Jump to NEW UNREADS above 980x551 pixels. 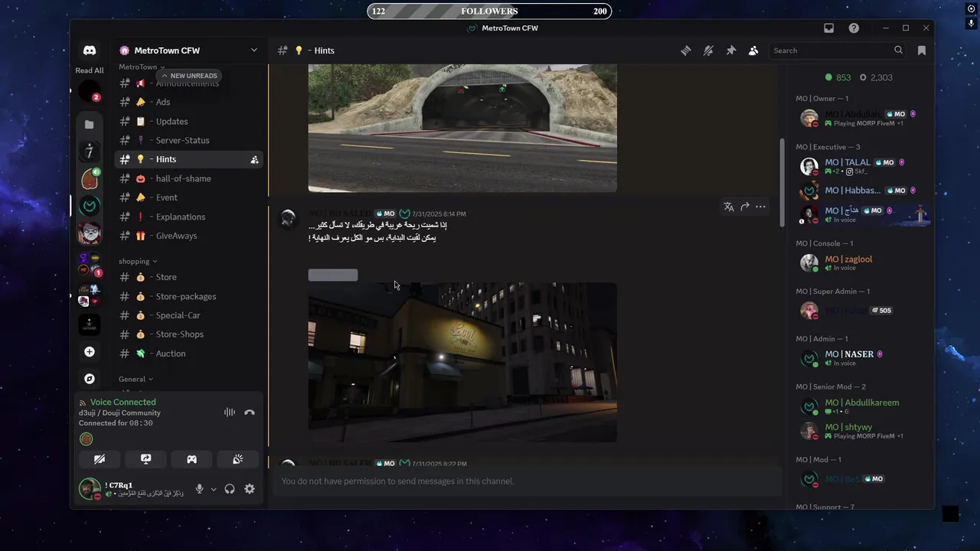(189, 76)
